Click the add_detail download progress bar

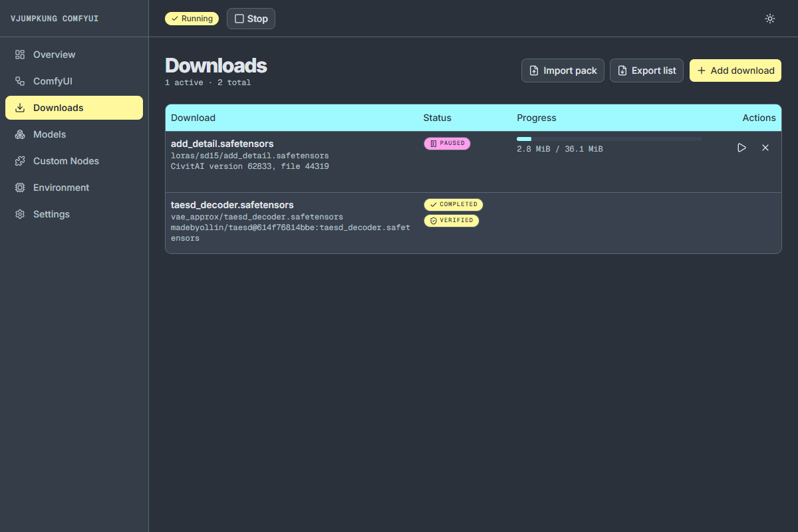click(609, 139)
